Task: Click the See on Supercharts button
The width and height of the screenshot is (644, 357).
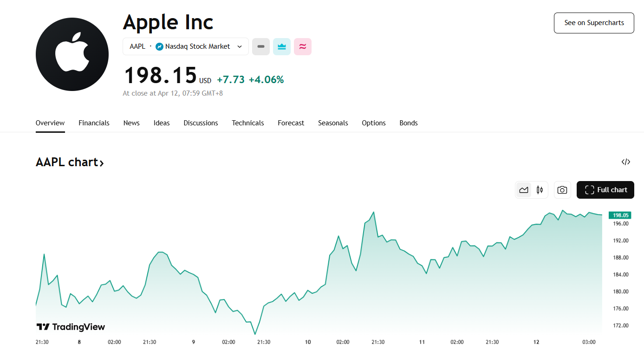Action: [x=594, y=23]
